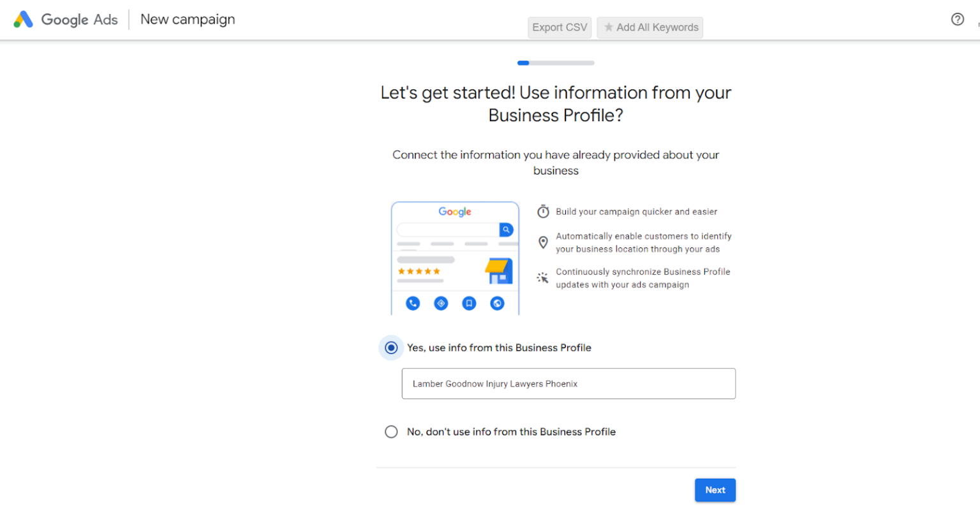Screen dimensions: 980x521
Task: Click the blue phone icon in illustration
Action: (413, 304)
